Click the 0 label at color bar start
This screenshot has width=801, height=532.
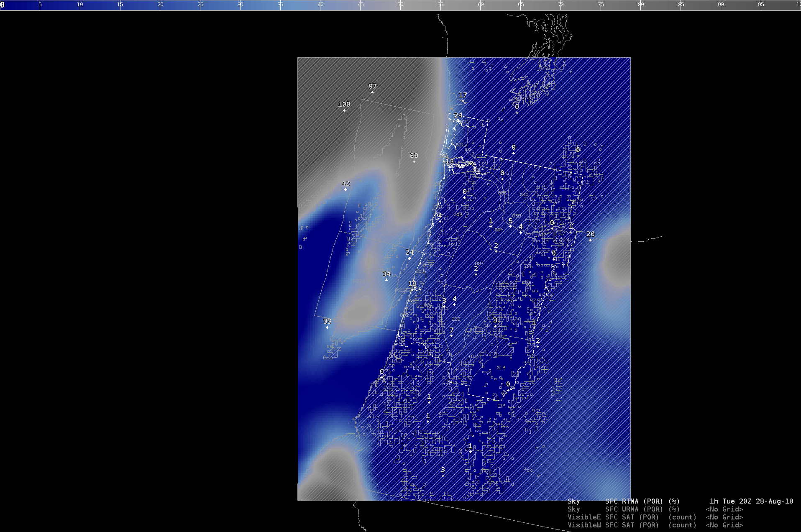(x=3, y=5)
